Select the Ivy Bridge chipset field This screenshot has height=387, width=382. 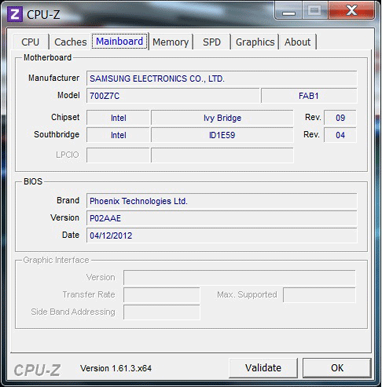point(222,118)
